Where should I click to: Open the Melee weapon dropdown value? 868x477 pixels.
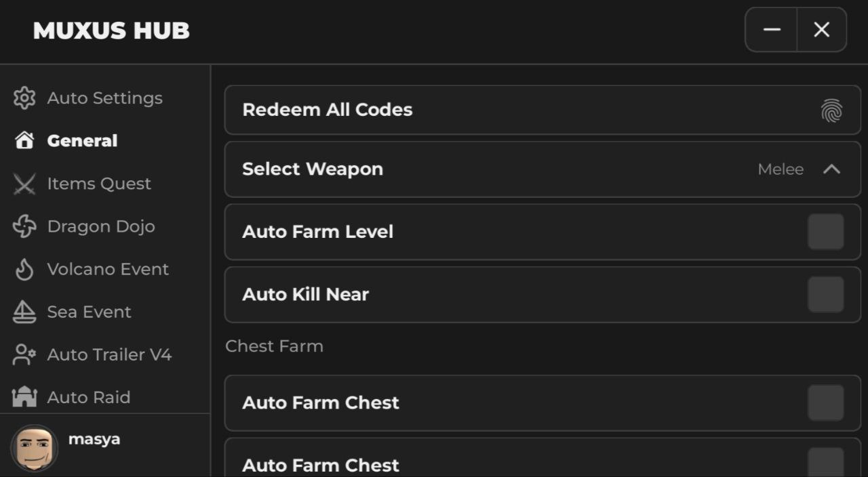pyautogui.click(x=781, y=169)
